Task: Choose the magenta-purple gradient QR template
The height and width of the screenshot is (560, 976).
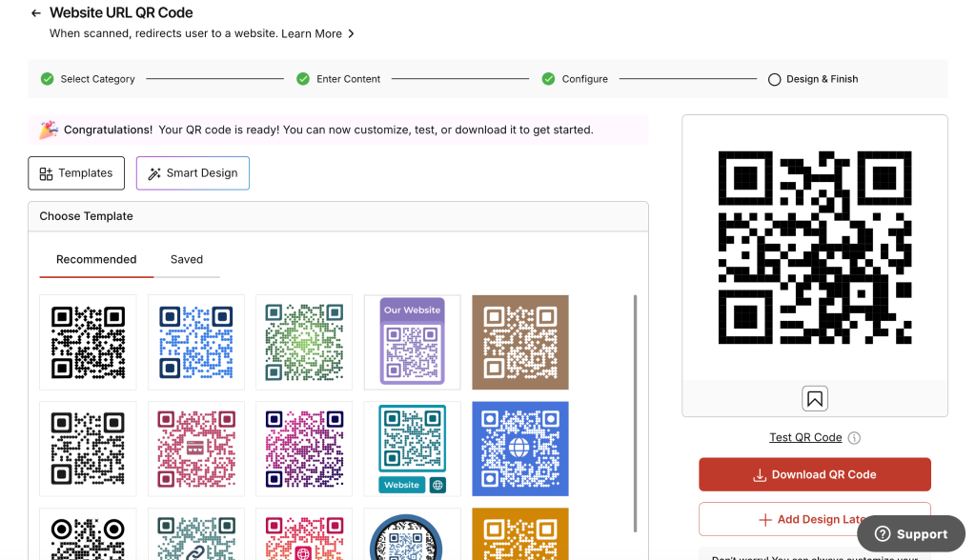Action: (304, 449)
